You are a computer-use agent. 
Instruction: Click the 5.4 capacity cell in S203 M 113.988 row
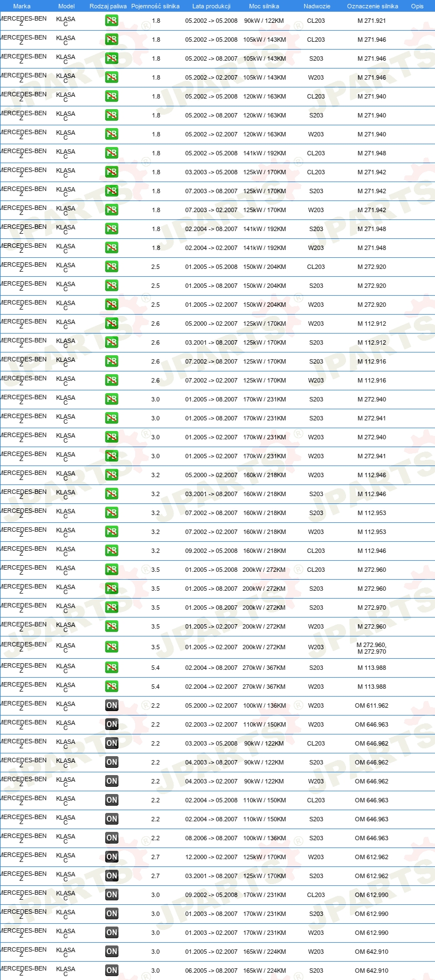[155, 668]
